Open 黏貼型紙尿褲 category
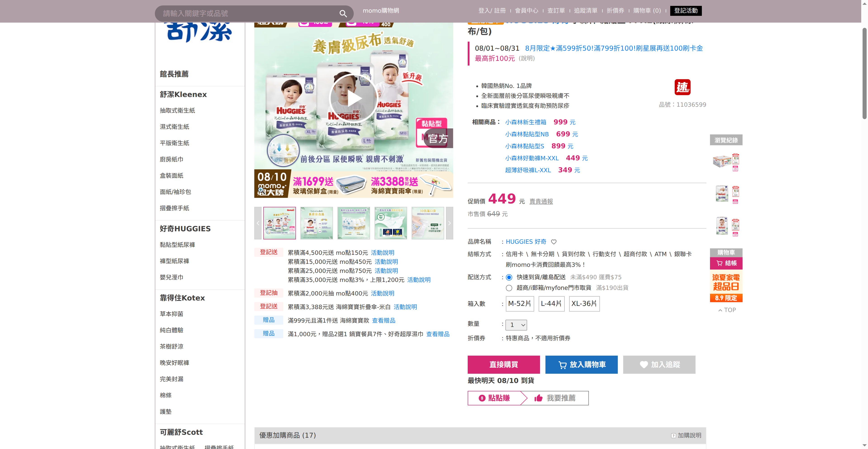Viewport: 868px width, 449px height. [x=177, y=245]
